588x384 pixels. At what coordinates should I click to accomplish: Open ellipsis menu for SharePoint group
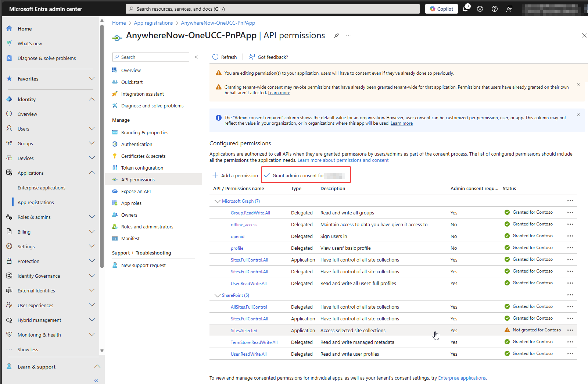(x=570, y=295)
